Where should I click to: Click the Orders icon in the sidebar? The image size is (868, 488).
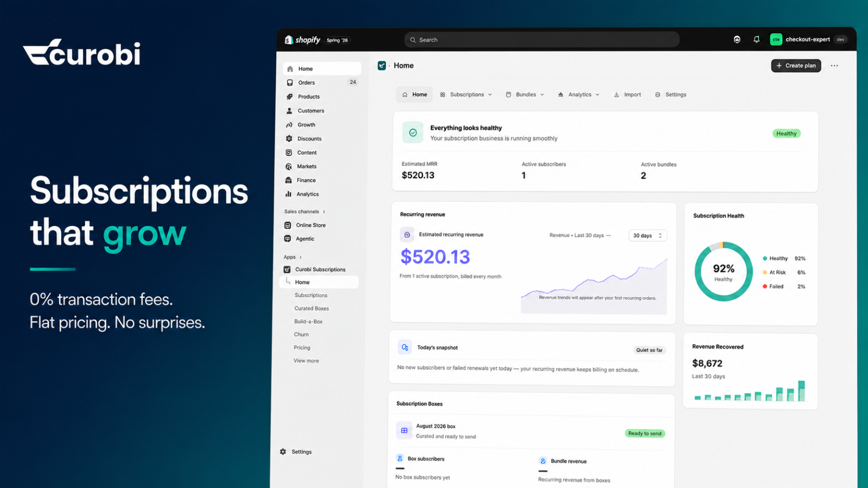(290, 82)
